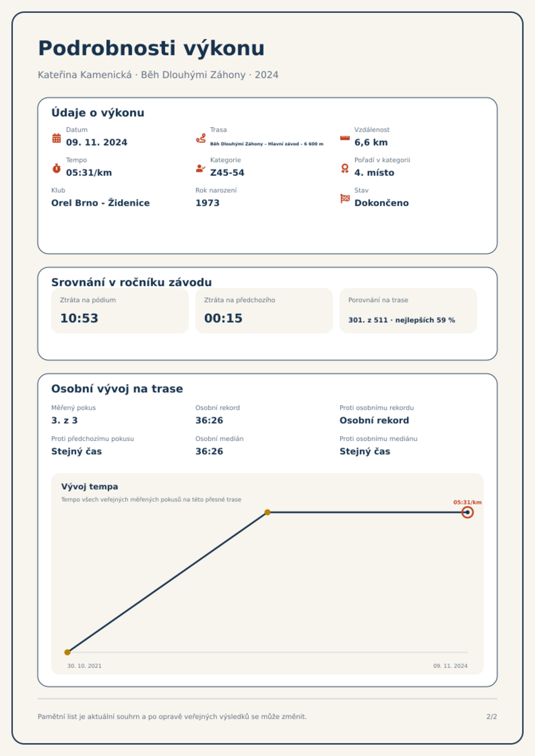This screenshot has width=535, height=756.
Task: Click the person-check icon next to Kategorie
Action: [201, 168]
